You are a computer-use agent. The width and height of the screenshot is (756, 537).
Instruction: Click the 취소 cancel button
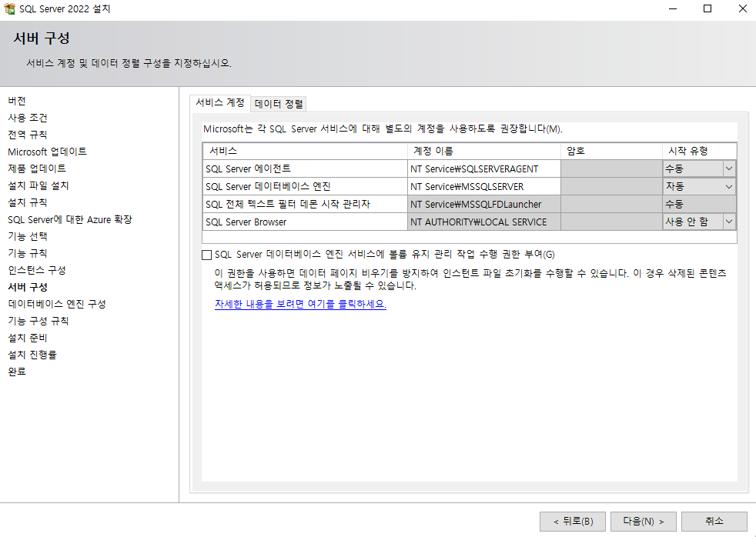pos(714,521)
